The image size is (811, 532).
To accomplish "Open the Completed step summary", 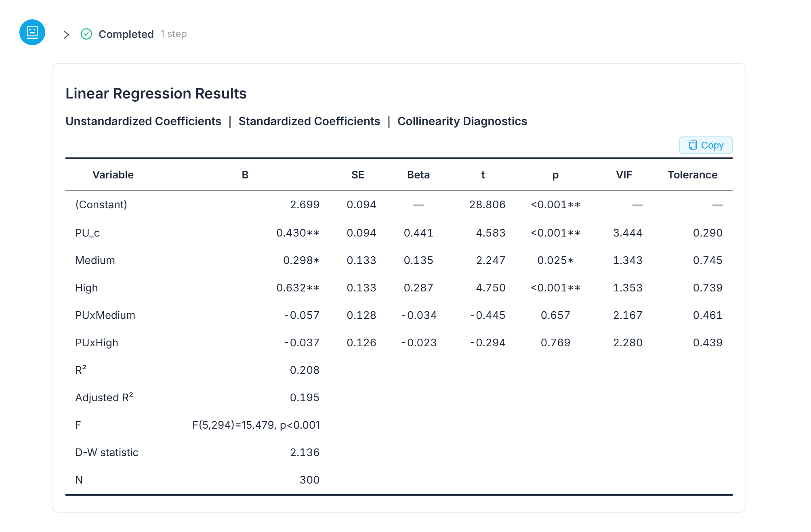I will 126,34.
